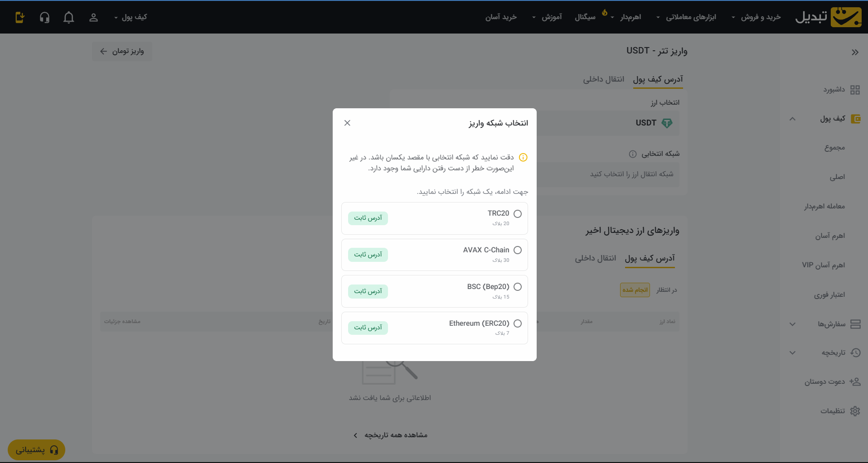The height and width of the screenshot is (463, 868).
Task: Expand the سفارش‌ها orders section chevron
Action: 792,324
